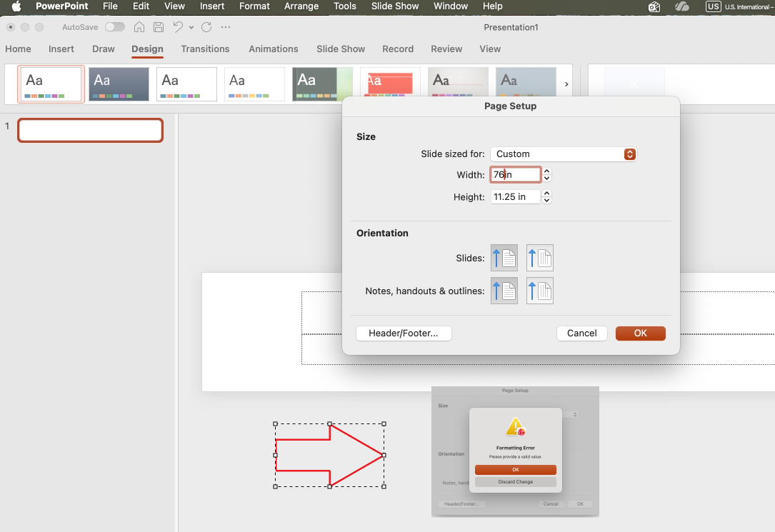Image resolution: width=775 pixels, height=532 pixels.
Task: Open the Undo history dropdown arrow
Action: tap(191, 28)
